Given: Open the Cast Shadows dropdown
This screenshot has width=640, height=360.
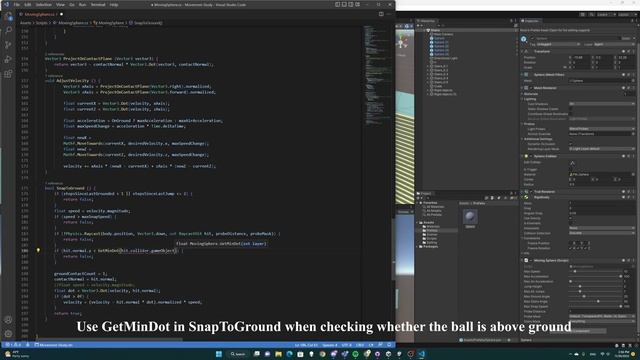Looking at the screenshot, I should point(601,104).
